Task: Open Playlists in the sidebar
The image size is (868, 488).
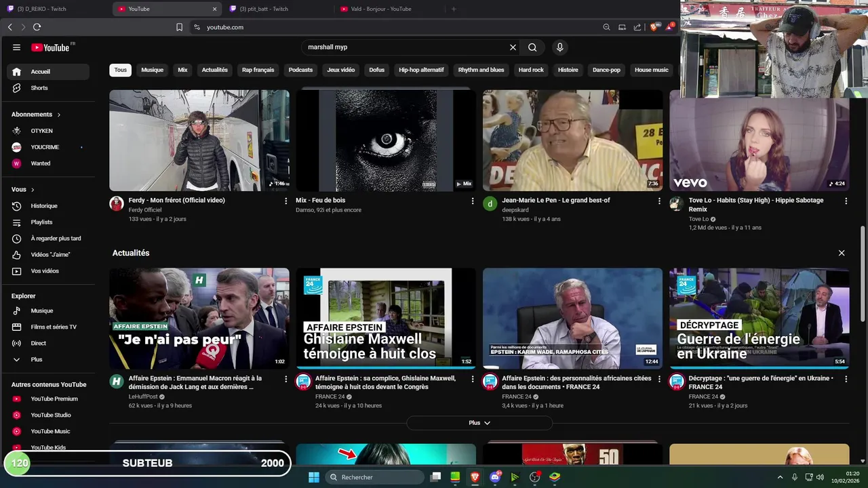Action: click(48, 222)
